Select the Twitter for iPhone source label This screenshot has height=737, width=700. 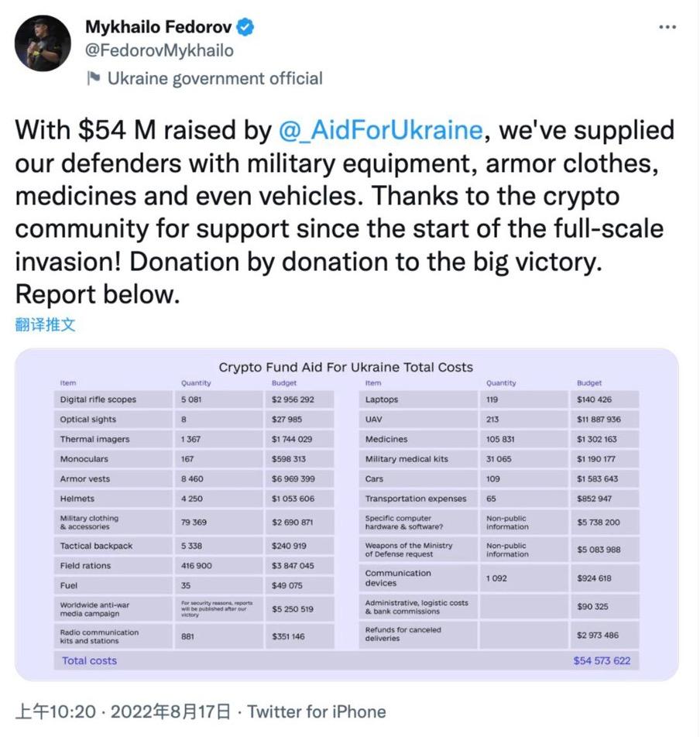coord(316,711)
